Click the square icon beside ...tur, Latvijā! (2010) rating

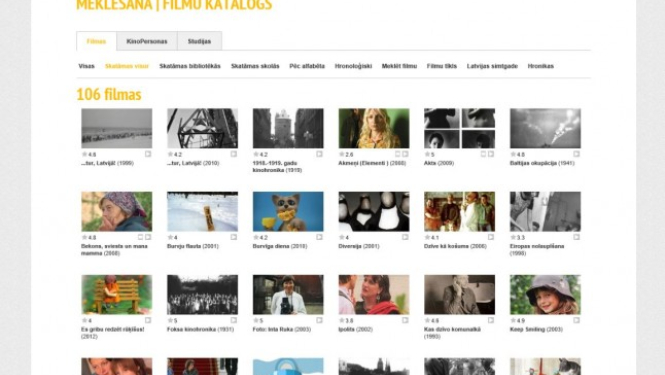pos(234,154)
